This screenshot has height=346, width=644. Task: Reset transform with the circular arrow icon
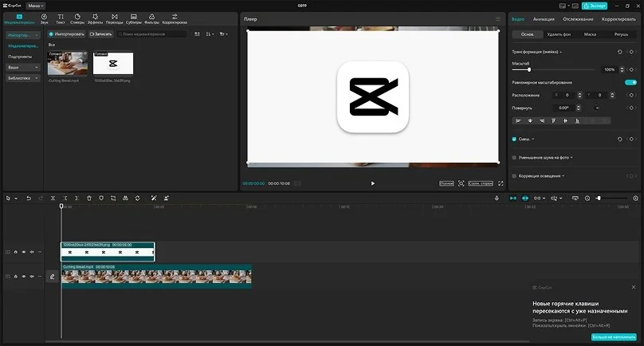coord(620,52)
